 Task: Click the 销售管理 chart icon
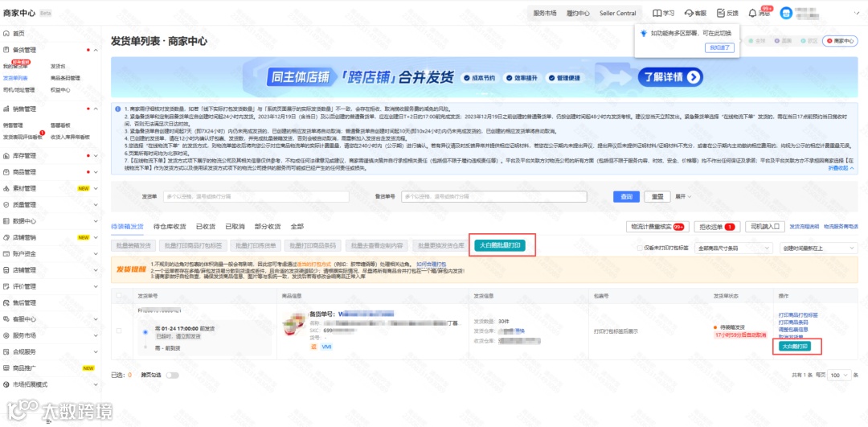[6, 109]
